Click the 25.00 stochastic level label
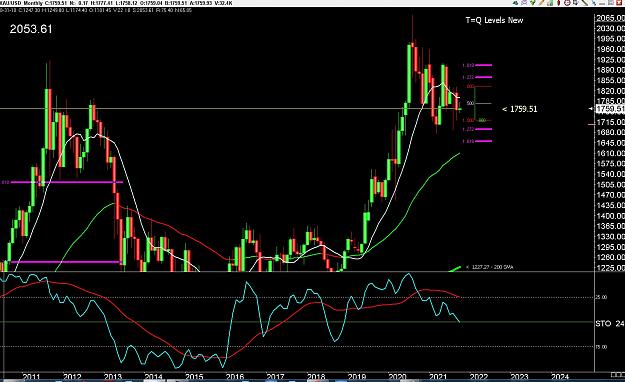The width and height of the screenshot is (625, 382). coord(601,297)
